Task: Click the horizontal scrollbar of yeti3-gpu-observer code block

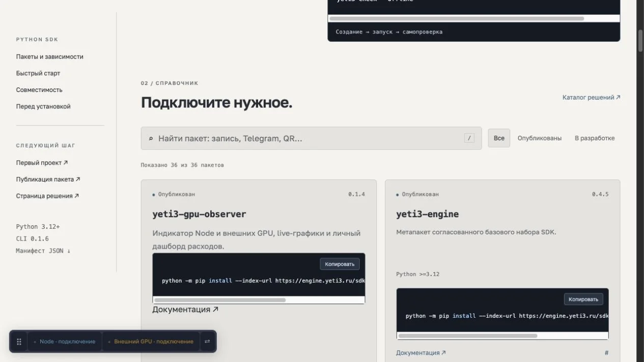Action: pyautogui.click(x=220, y=300)
